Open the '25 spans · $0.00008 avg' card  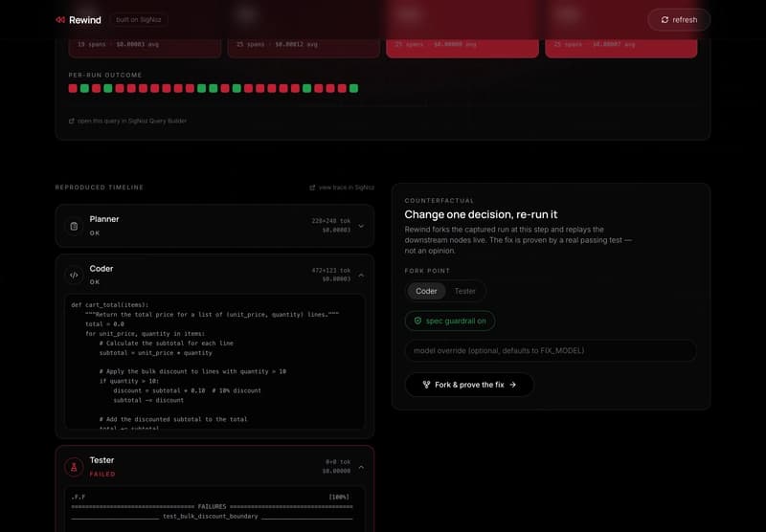(462, 46)
